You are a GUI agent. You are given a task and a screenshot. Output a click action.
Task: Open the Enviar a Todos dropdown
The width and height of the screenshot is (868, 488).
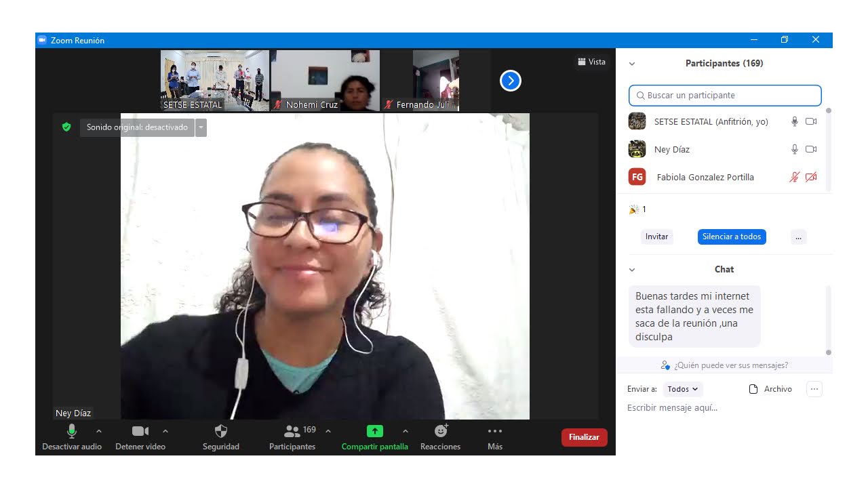pyautogui.click(x=683, y=389)
